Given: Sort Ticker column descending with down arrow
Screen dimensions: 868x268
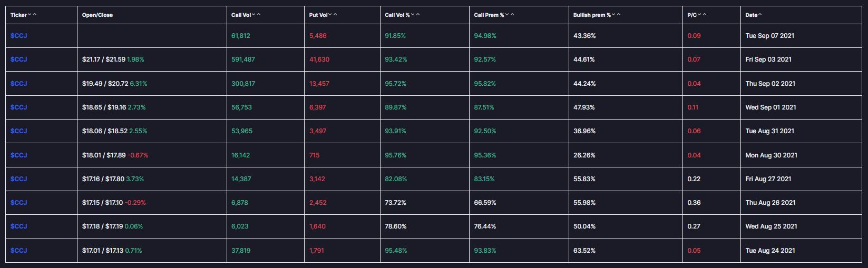Looking at the screenshot, I should pos(30,15).
